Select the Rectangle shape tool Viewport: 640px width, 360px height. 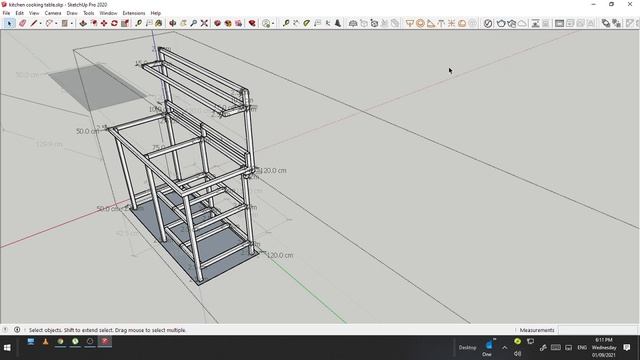click(x=64, y=23)
